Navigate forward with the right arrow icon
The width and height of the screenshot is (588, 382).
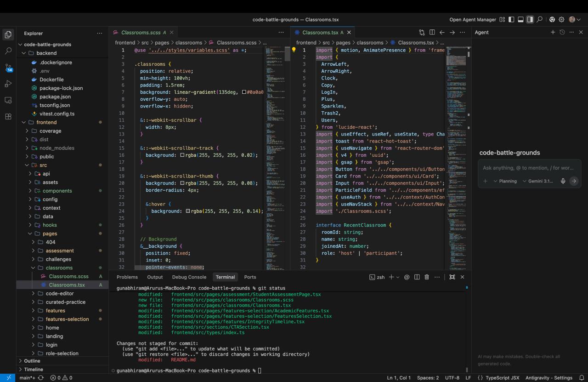point(452,33)
